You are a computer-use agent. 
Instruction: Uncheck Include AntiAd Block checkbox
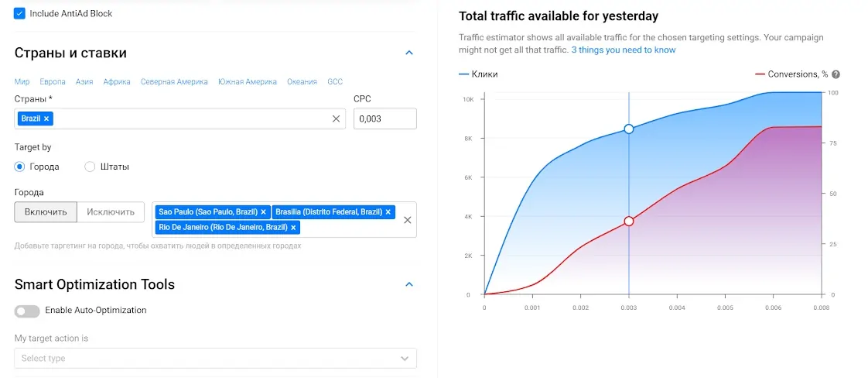[x=19, y=13]
